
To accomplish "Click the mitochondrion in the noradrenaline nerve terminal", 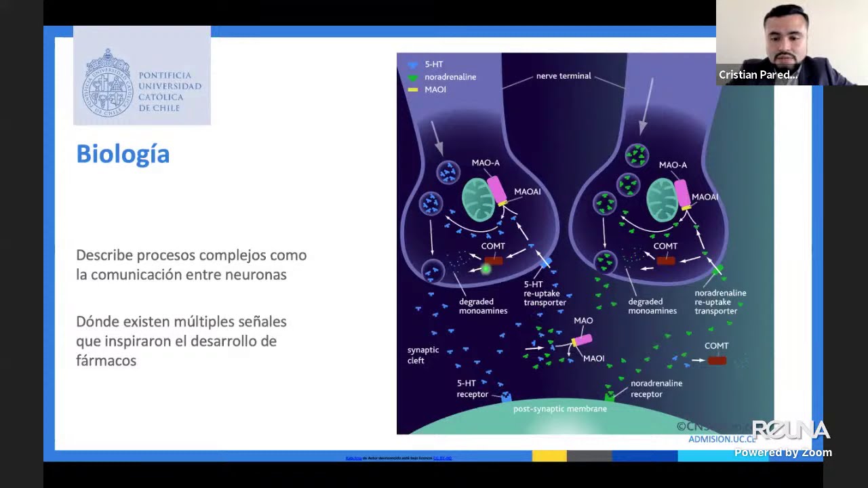I will point(662,201).
